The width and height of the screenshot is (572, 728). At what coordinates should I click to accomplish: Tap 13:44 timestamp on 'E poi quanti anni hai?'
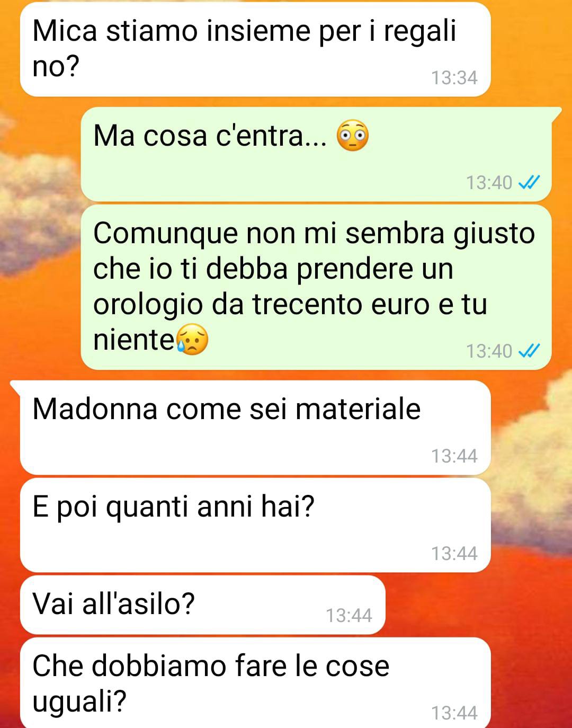pos(454,553)
